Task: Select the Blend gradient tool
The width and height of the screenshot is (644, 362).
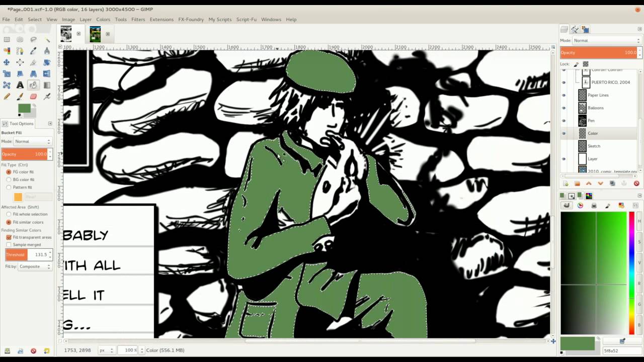Action: [x=47, y=85]
